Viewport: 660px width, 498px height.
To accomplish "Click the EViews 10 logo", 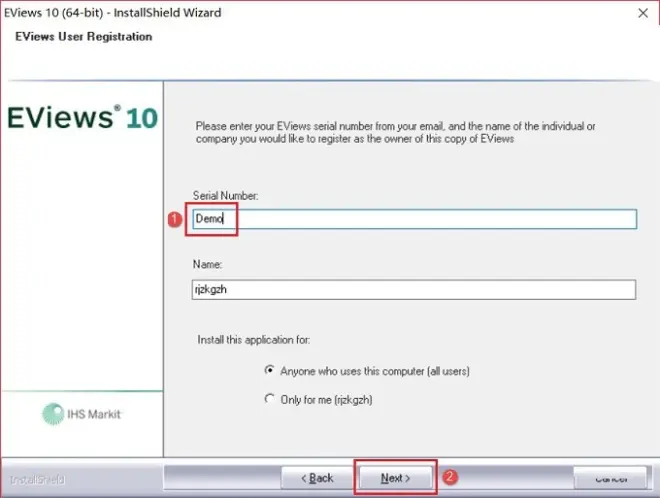I will [x=82, y=117].
